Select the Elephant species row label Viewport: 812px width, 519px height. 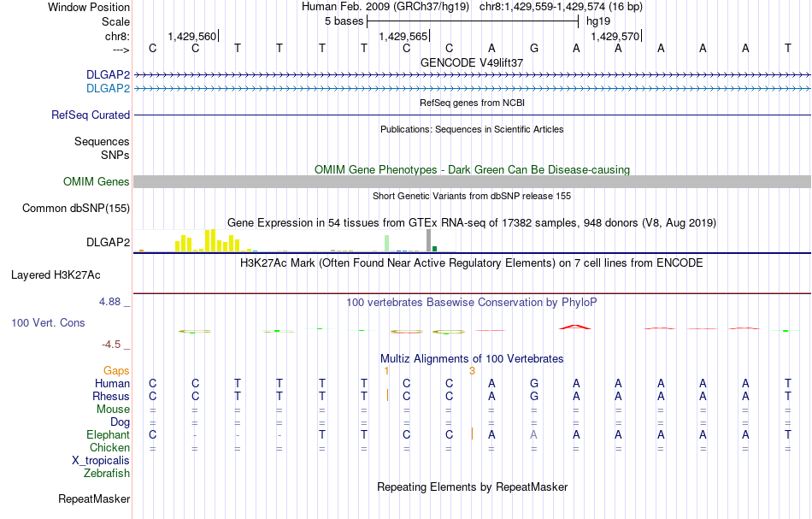point(108,434)
